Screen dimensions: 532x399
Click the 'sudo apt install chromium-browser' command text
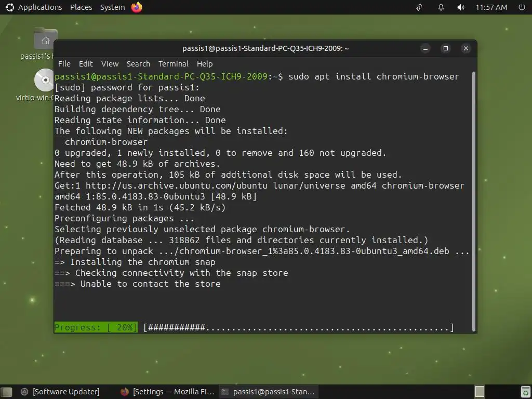(374, 77)
